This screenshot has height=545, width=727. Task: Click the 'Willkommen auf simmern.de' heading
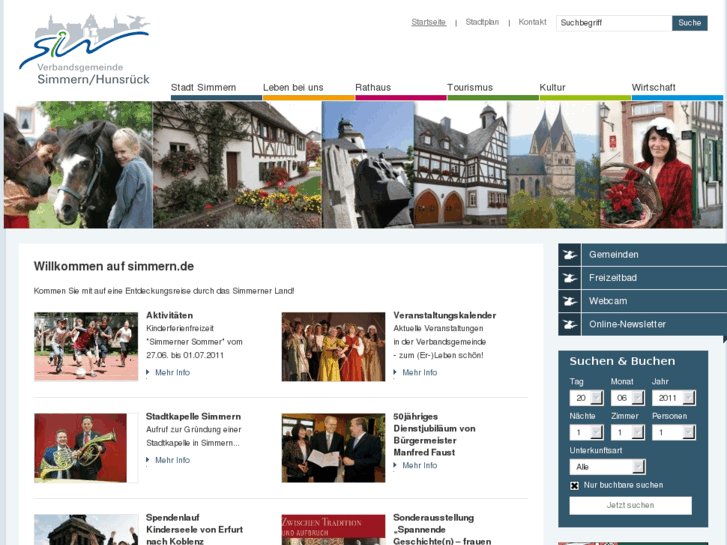point(114,266)
